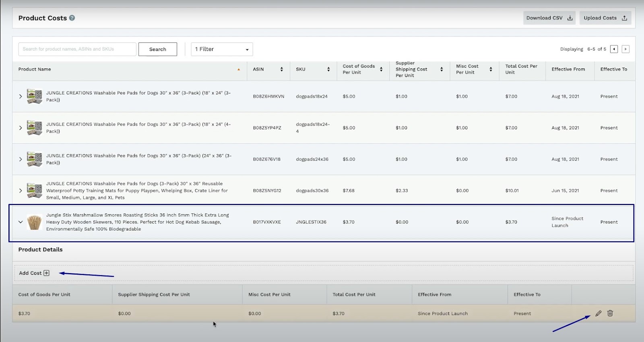The width and height of the screenshot is (644, 342).
Task: Click Displaying 6-5 of 5 text
Action: 583,49
